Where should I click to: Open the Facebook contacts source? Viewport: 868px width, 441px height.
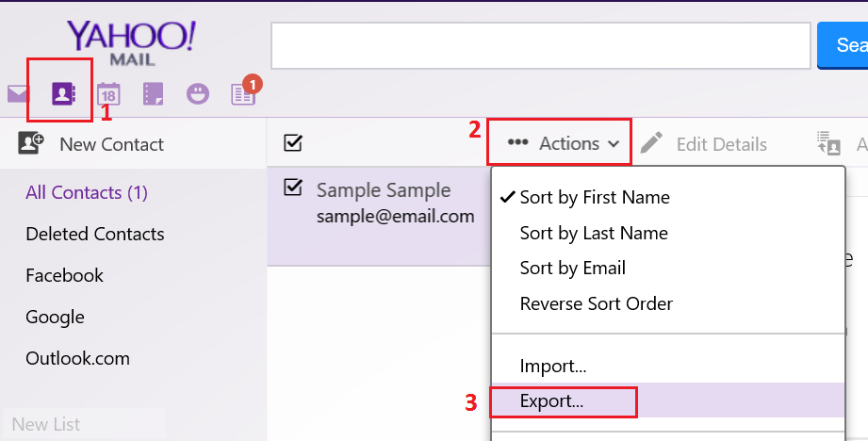coord(64,275)
